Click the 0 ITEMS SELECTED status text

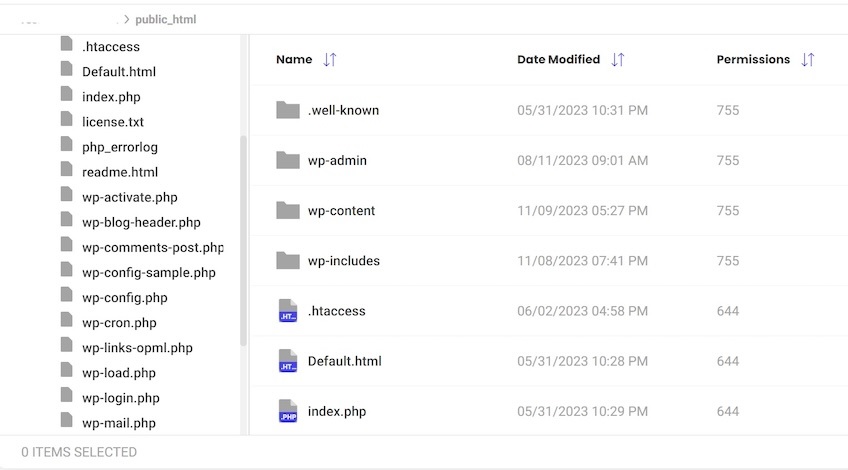pos(79,452)
